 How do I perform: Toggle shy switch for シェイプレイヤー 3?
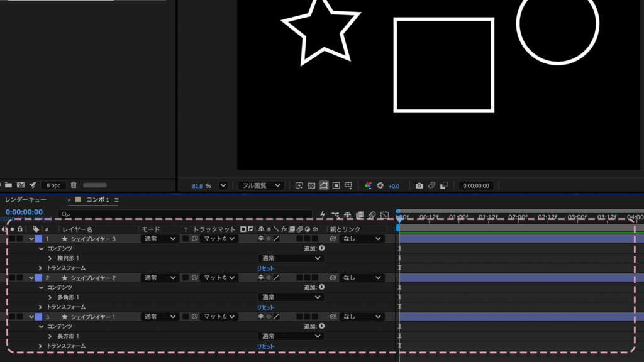tap(261, 238)
